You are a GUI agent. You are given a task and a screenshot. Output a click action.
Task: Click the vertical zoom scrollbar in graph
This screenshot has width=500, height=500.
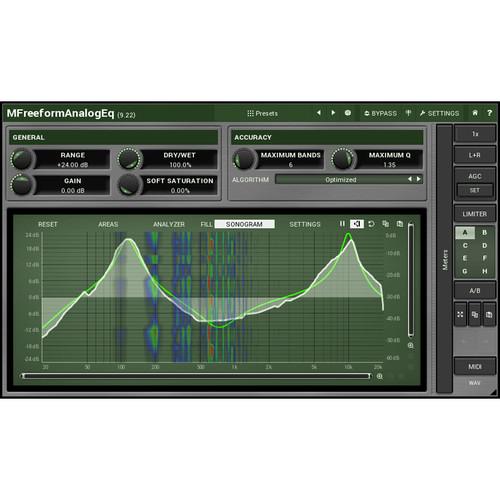click(411, 280)
